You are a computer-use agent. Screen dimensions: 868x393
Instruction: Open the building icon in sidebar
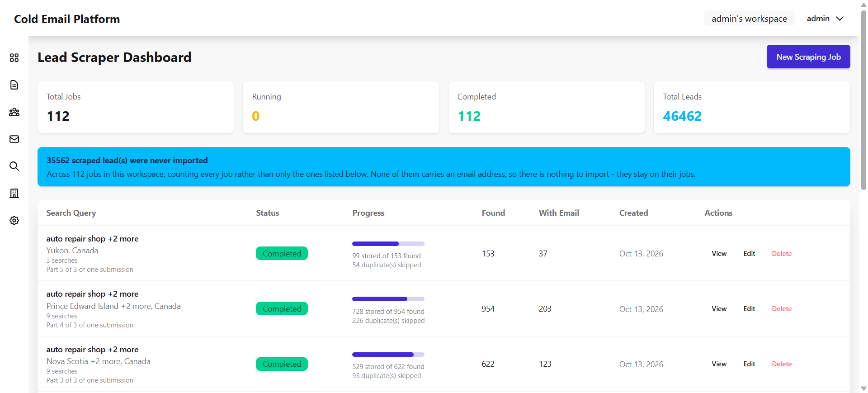[14, 194]
